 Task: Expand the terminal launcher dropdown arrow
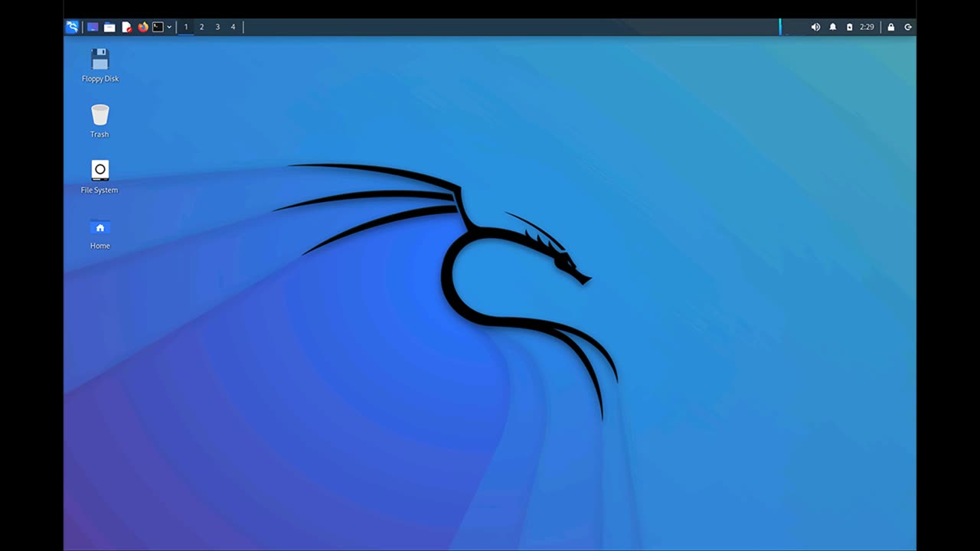tap(169, 27)
